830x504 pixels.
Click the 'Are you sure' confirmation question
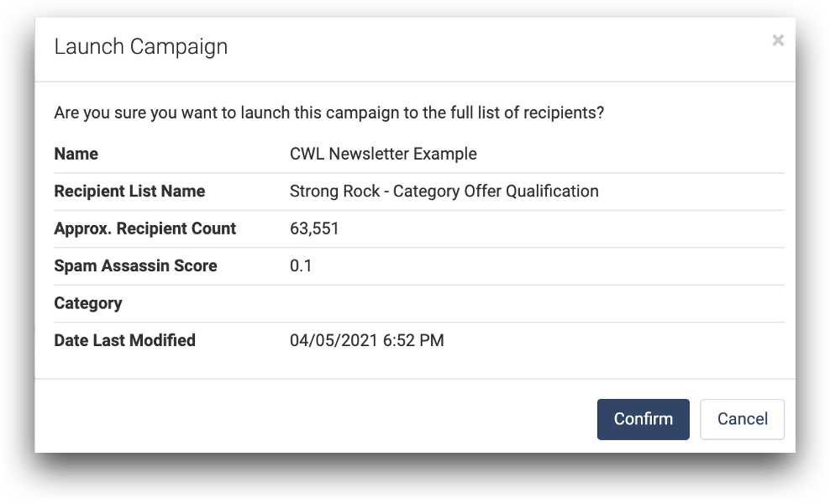pos(329,113)
